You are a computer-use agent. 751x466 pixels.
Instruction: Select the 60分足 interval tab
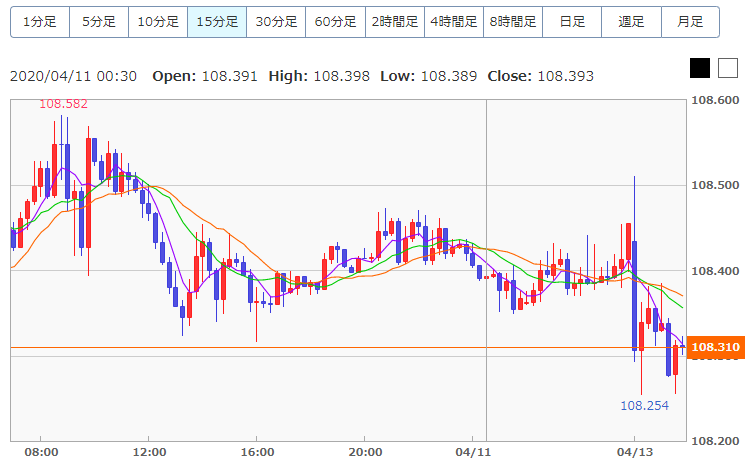click(x=335, y=21)
